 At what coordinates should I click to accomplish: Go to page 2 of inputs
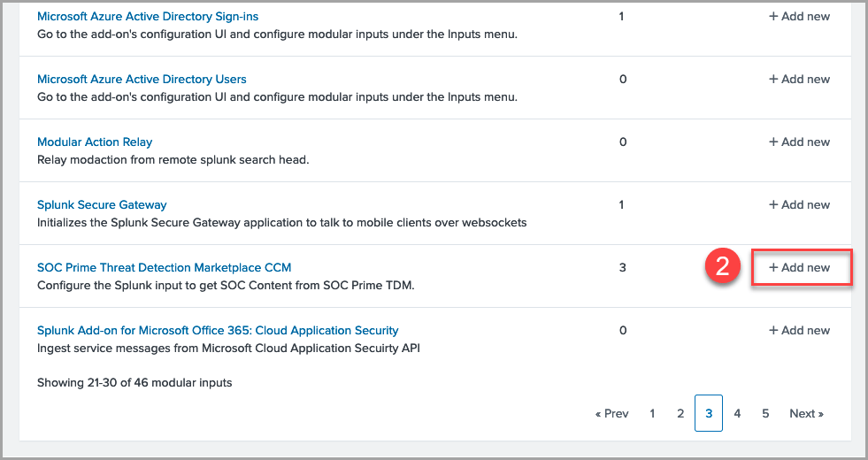pos(680,413)
